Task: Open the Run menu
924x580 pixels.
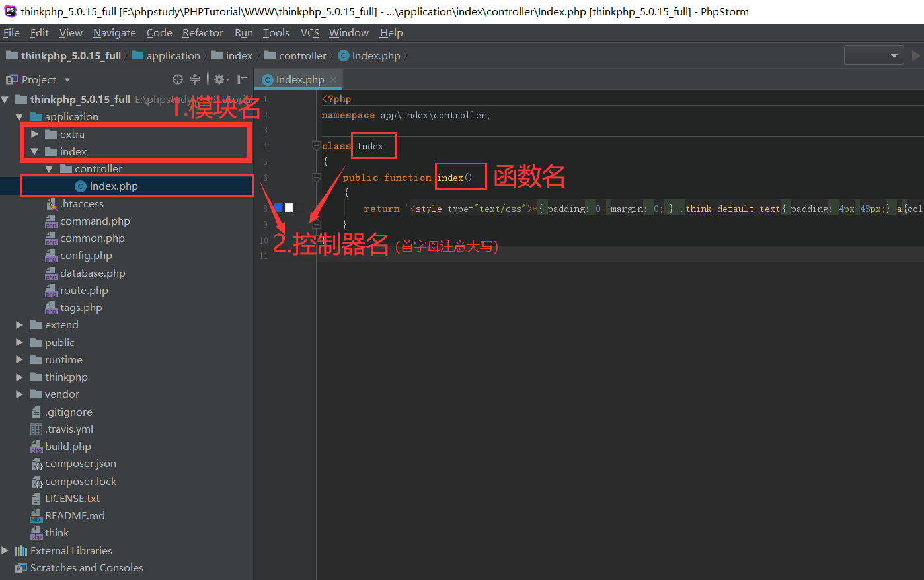Action: pyautogui.click(x=244, y=32)
